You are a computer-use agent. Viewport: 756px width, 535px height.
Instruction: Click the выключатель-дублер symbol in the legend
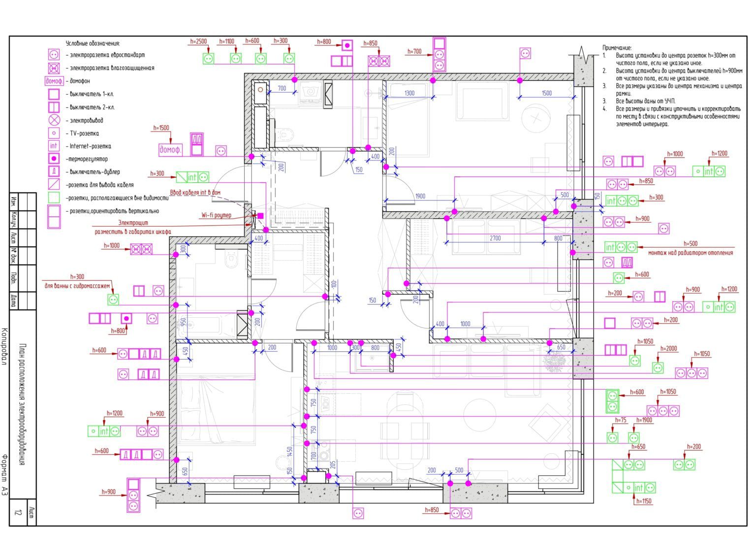click(54, 172)
